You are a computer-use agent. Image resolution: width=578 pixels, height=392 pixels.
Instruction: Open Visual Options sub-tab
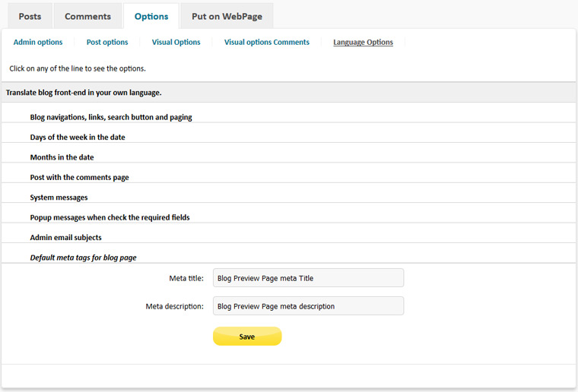coord(176,42)
